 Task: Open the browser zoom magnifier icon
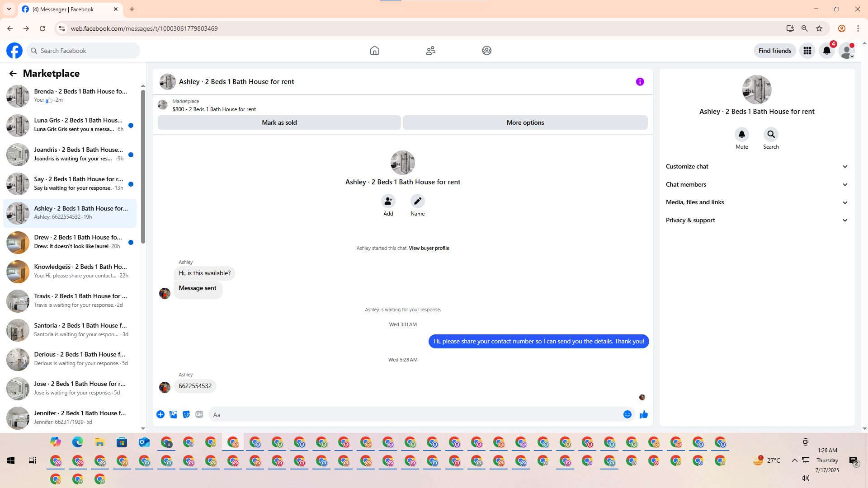coord(805,28)
